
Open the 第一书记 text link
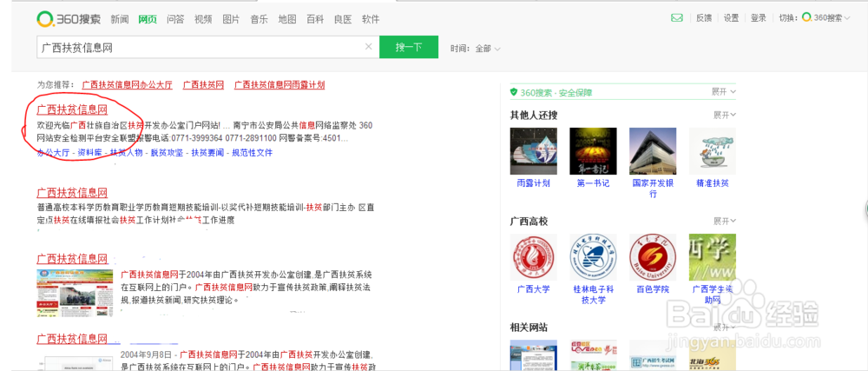click(x=594, y=183)
